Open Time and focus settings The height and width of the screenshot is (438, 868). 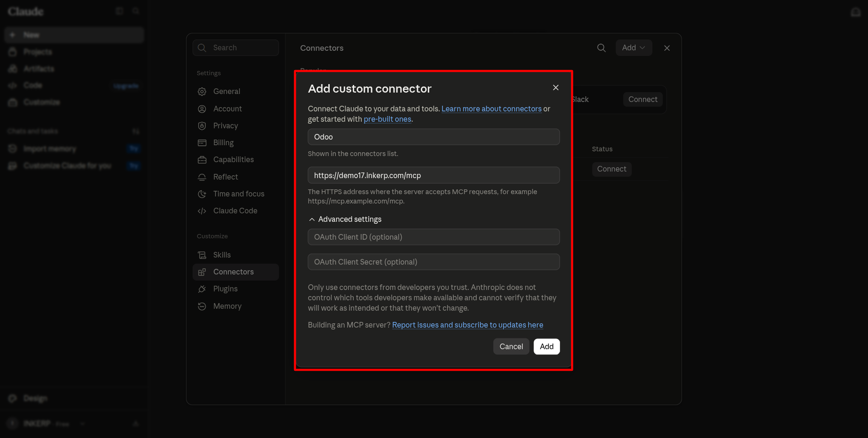click(236, 194)
